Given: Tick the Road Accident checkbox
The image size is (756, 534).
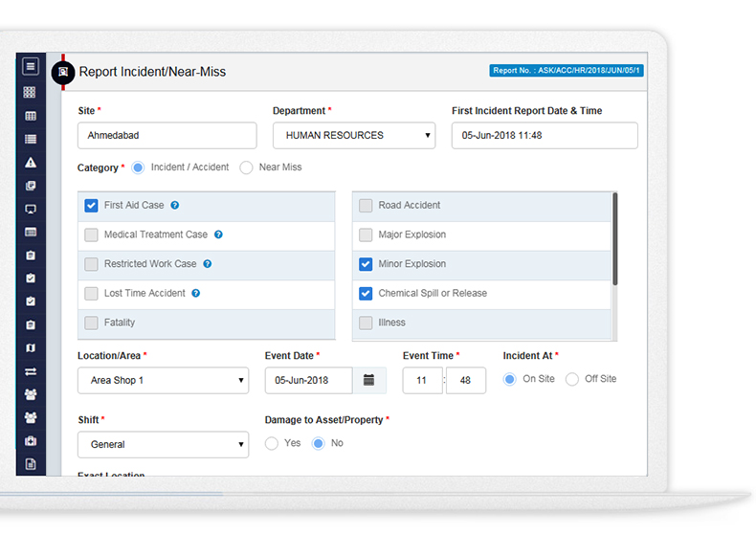Looking at the screenshot, I should pos(366,206).
